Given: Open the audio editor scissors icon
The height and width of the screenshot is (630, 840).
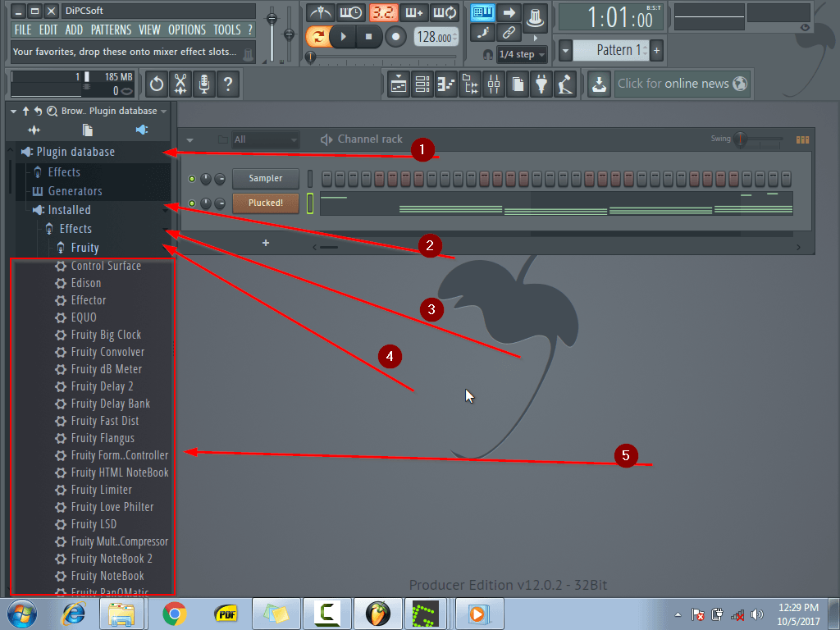Looking at the screenshot, I should tap(180, 84).
